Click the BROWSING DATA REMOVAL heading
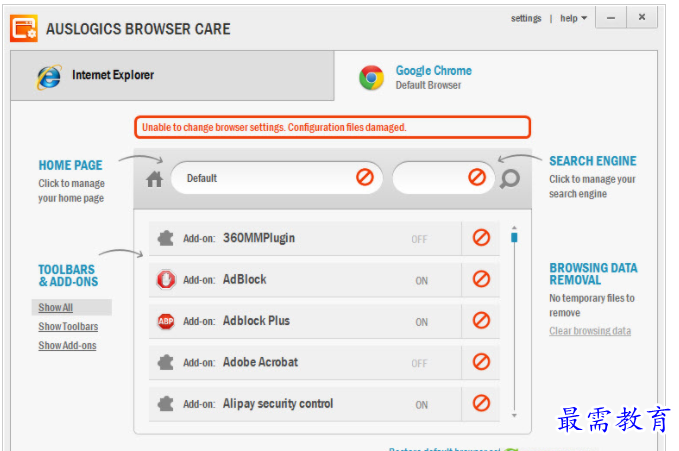The image size is (679, 451). click(593, 274)
